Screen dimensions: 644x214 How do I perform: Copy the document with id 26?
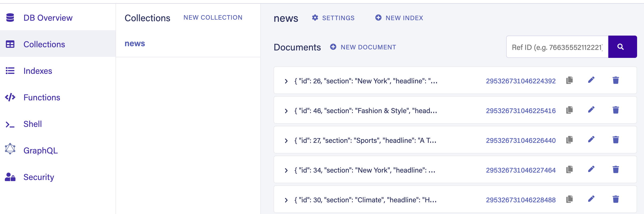tap(569, 80)
